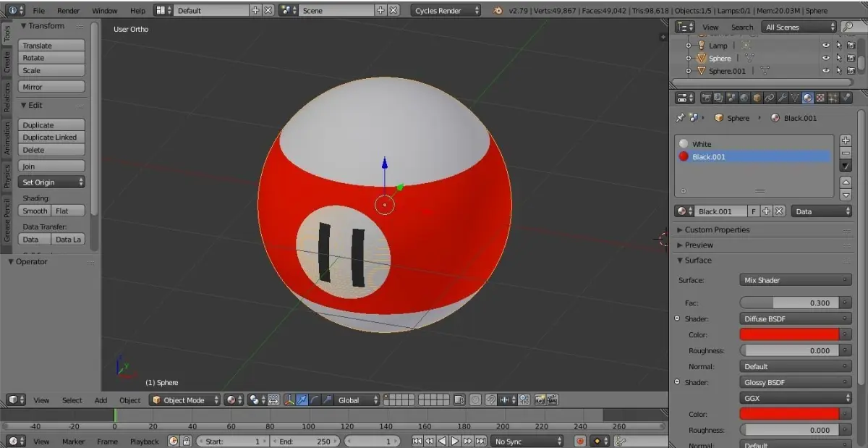Expand the Preview panel

tap(699, 245)
